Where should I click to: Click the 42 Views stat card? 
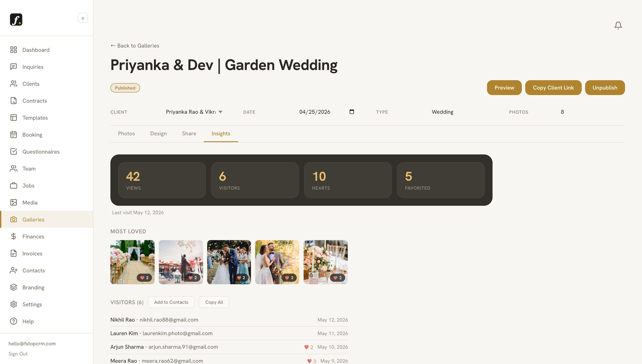[162, 180]
